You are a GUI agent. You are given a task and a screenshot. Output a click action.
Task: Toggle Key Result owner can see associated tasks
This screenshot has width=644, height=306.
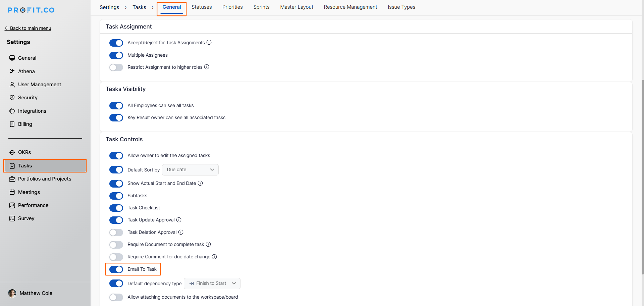116,118
